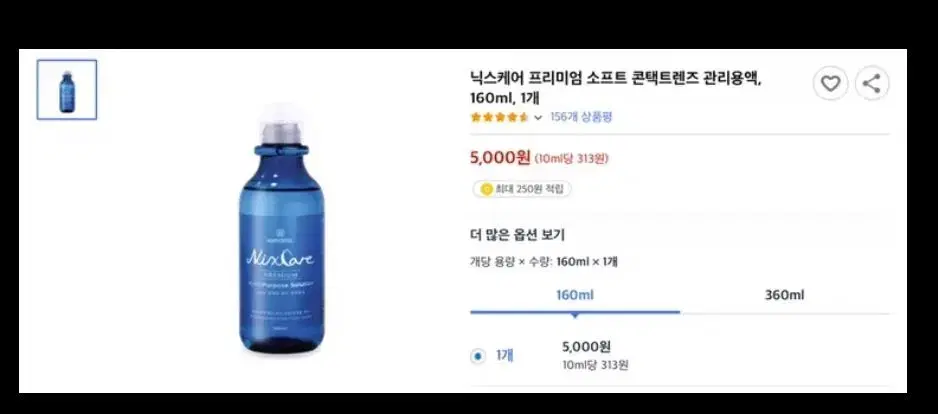Click the 더 많은 옵션 보기 heading
This screenshot has width=938, height=414.
click(517, 235)
